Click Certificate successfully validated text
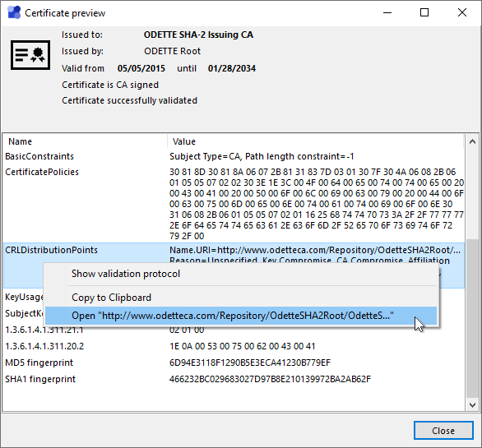The image size is (482, 448). [129, 100]
